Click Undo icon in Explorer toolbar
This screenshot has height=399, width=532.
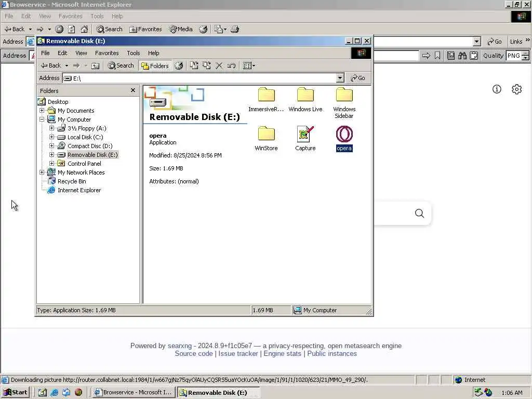click(232, 65)
